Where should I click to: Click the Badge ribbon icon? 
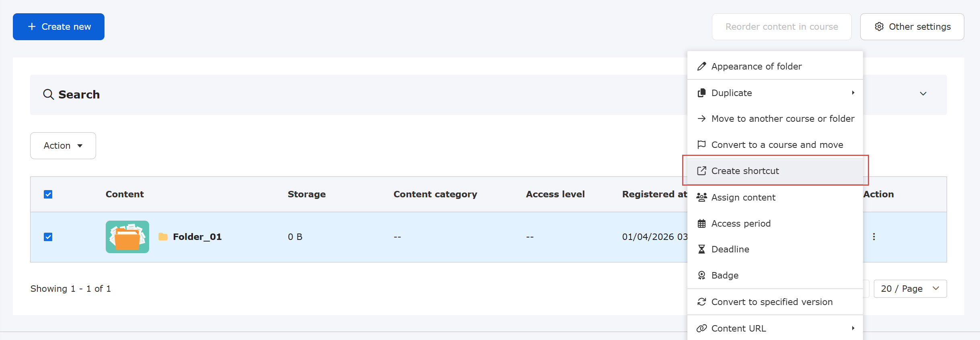tap(701, 275)
